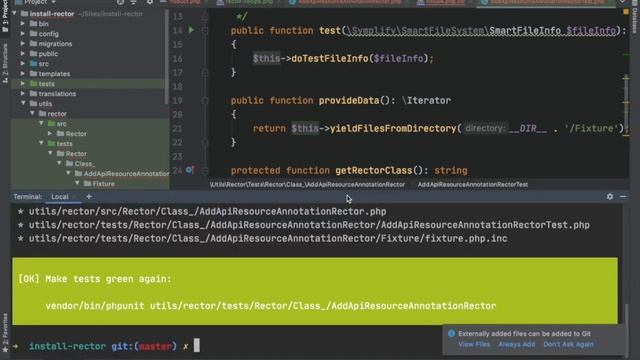
Task: Collapse the utils folder
Action: [23, 104]
